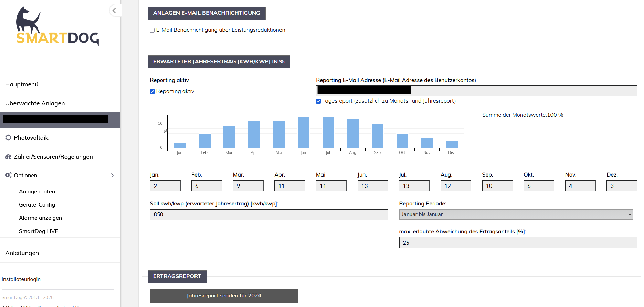Collapse the sidebar with the arrow icon
644x307 pixels.
click(114, 11)
